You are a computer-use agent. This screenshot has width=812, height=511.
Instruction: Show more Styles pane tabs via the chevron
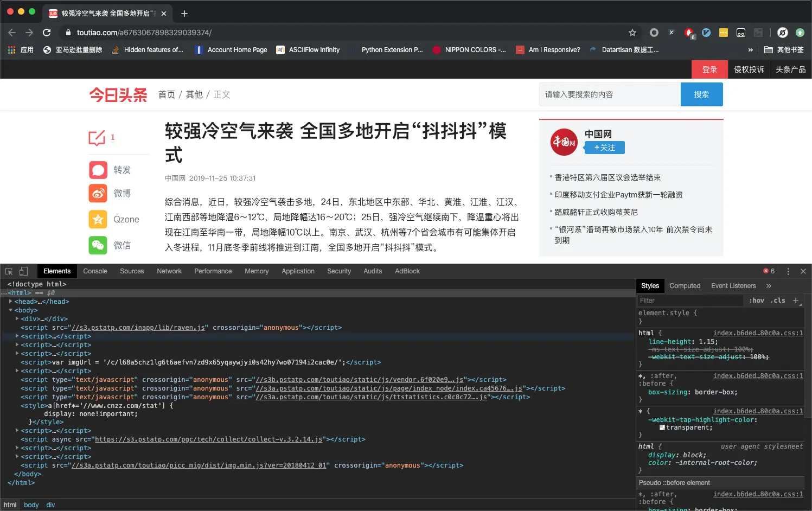coord(769,286)
